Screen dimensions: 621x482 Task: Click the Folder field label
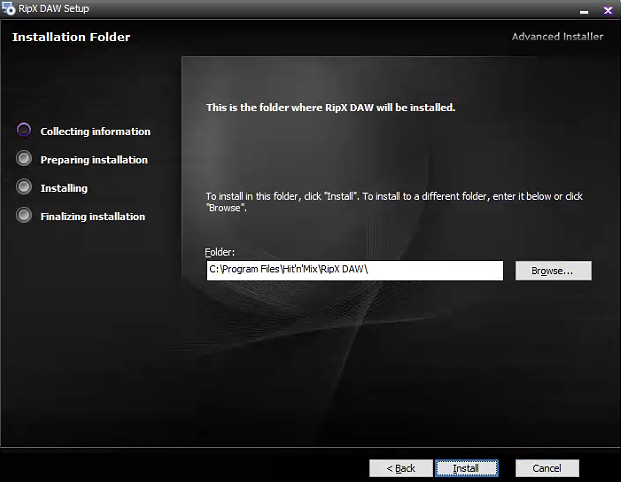point(220,253)
